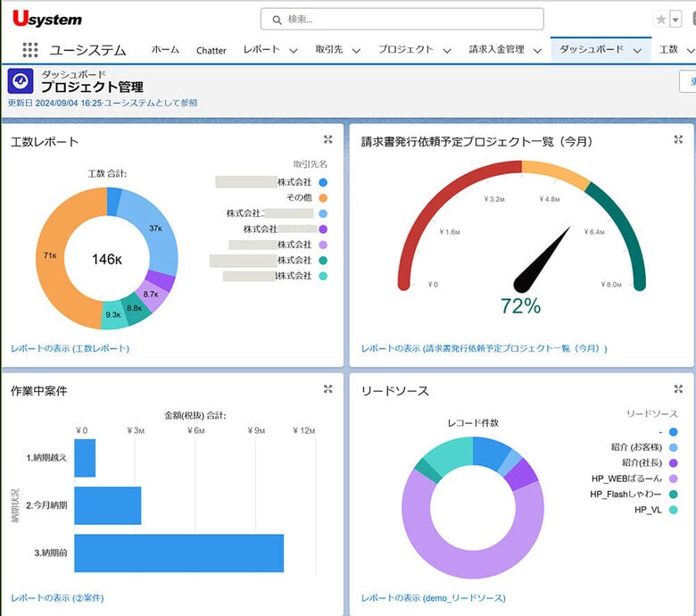Switch to the Chatter tab
This screenshot has height=616, width=696.
(x=211, y=50)
